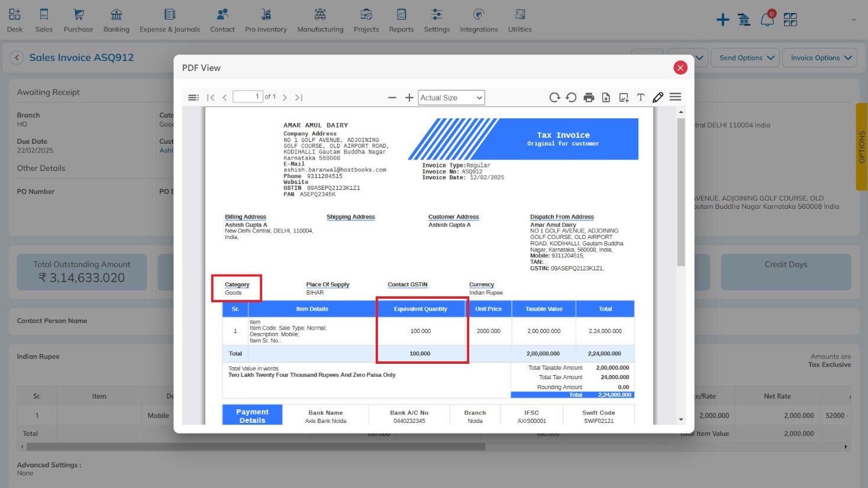Image resolution: width=868 pixels, height=488 pixels.
Task: Click the Payment Details box in PDF
Action: [253, 415]
